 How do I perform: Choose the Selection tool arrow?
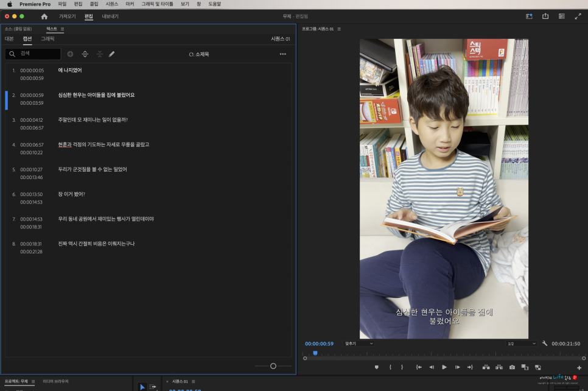click(x=142, y=387)
